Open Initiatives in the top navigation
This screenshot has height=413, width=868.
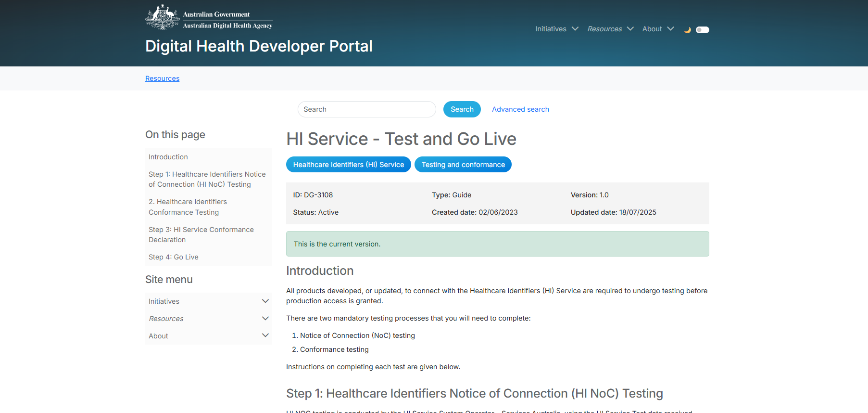point(551,29)
